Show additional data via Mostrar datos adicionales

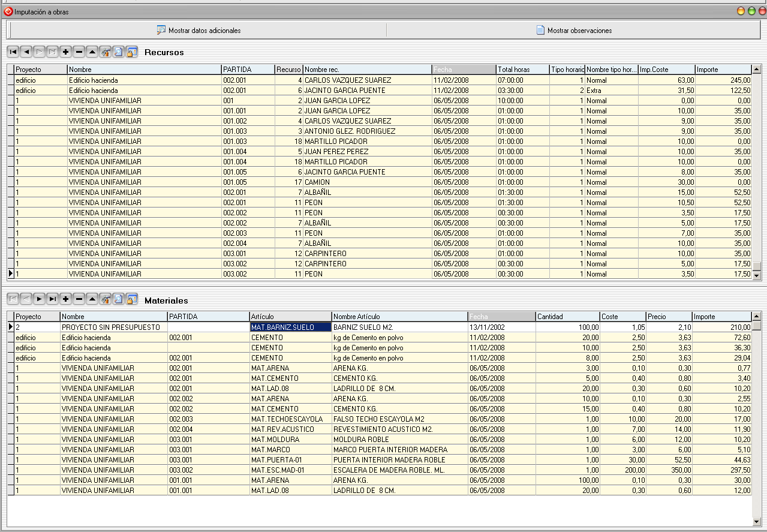[198, 30]
